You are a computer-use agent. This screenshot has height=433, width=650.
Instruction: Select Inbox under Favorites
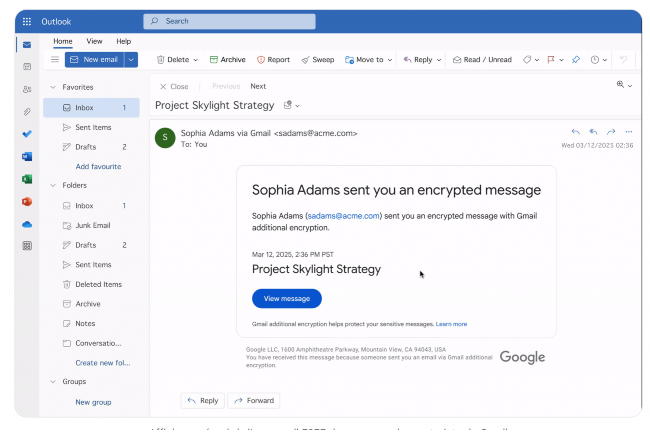coord(91,108)
